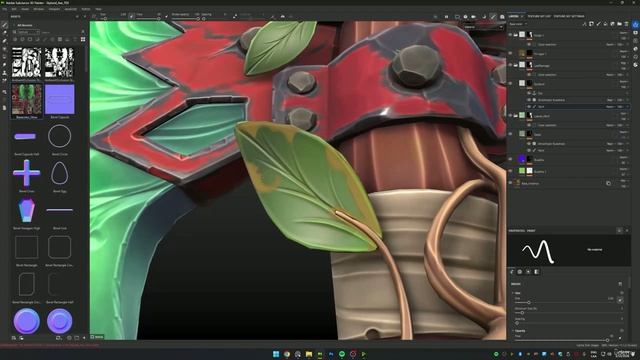This screenshot has width=640, height=360.
Task: Toggle pen pressure icon beside the Size value
Action: [131, 16]
